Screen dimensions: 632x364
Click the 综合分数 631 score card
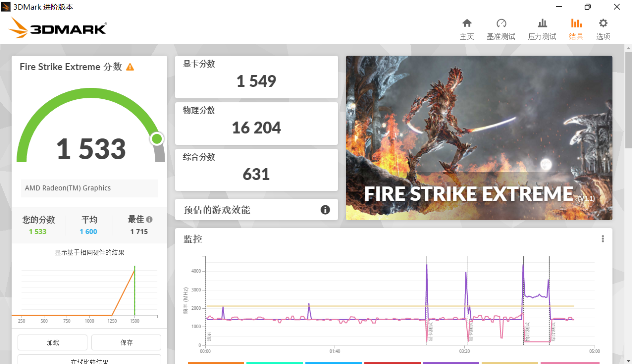pos(256,170)
